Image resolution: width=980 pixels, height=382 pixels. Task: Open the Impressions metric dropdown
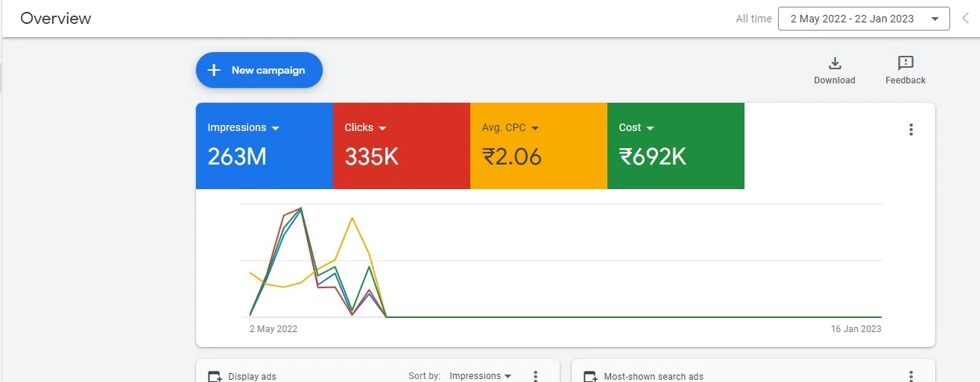276,128
